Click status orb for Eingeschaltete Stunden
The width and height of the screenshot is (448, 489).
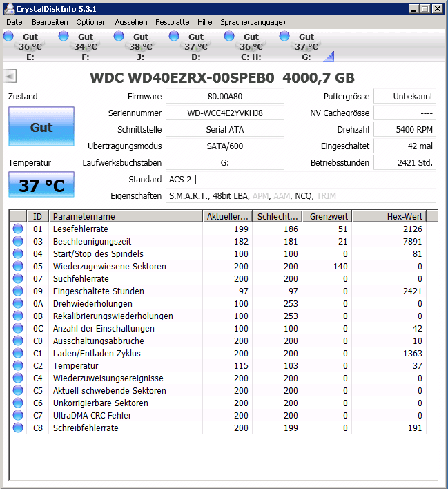(18, 291)
